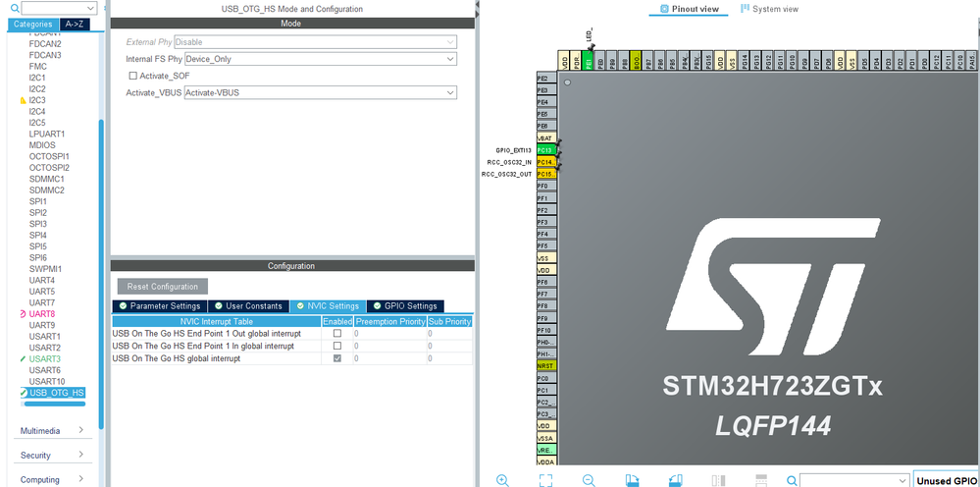This screenshot has width=980, height=487.
Task: Select green pin PC13 on chip
Action: [x=545, y=150]
